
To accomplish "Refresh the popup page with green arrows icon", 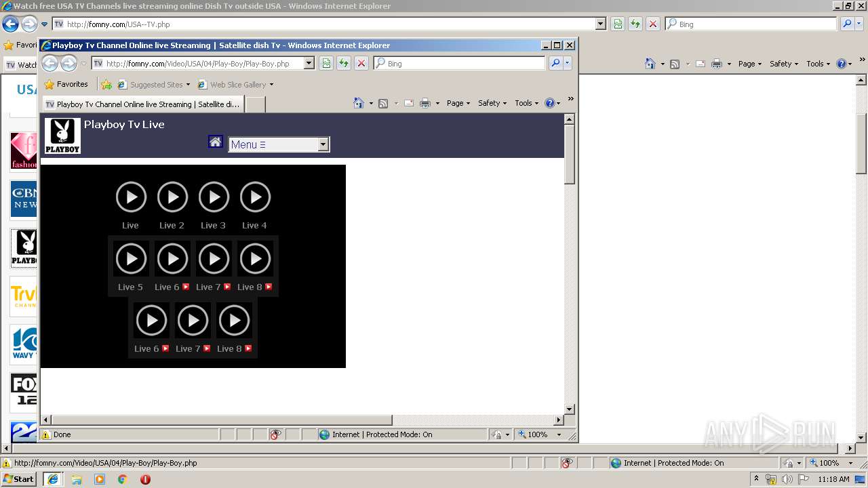I will pos(344,64).
